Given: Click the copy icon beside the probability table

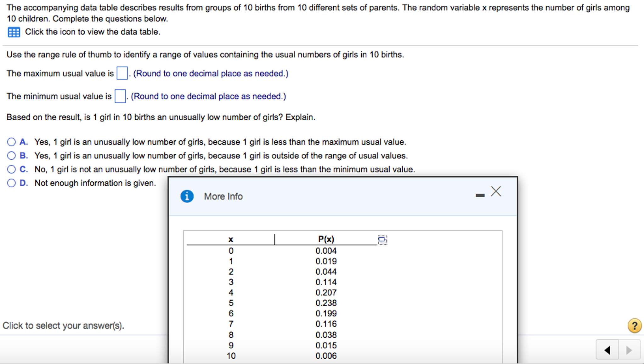Looking at the screenshot, I should click(x=382, y=240).
